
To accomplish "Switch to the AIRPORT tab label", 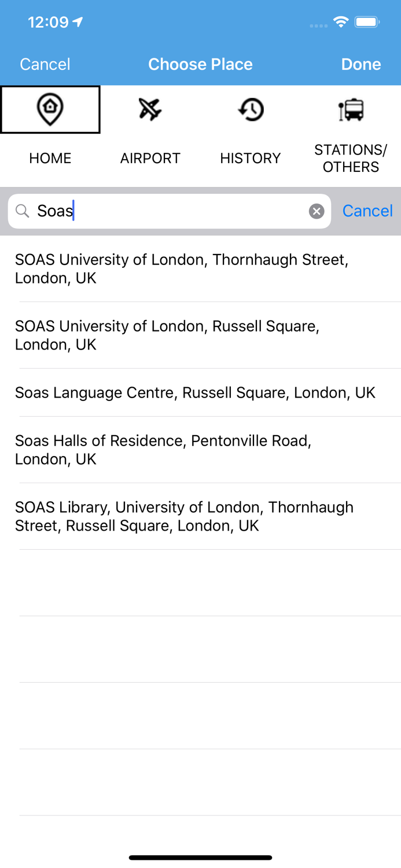I will click(x=150, y=158).
